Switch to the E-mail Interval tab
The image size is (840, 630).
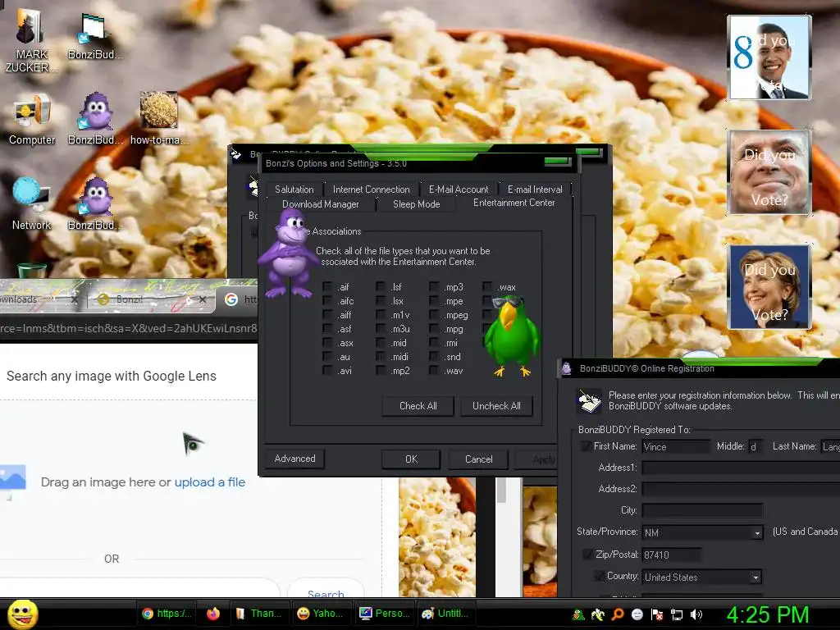[535, 189]
